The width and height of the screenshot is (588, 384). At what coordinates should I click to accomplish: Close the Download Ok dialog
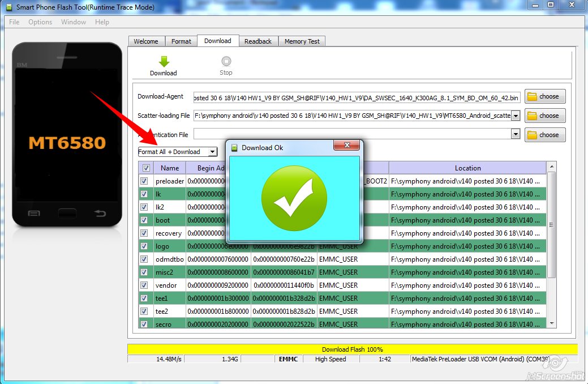click(347, 145)
